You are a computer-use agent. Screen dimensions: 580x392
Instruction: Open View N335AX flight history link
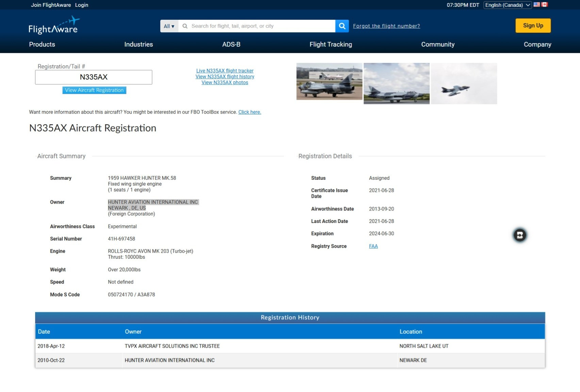pos(225,77)
